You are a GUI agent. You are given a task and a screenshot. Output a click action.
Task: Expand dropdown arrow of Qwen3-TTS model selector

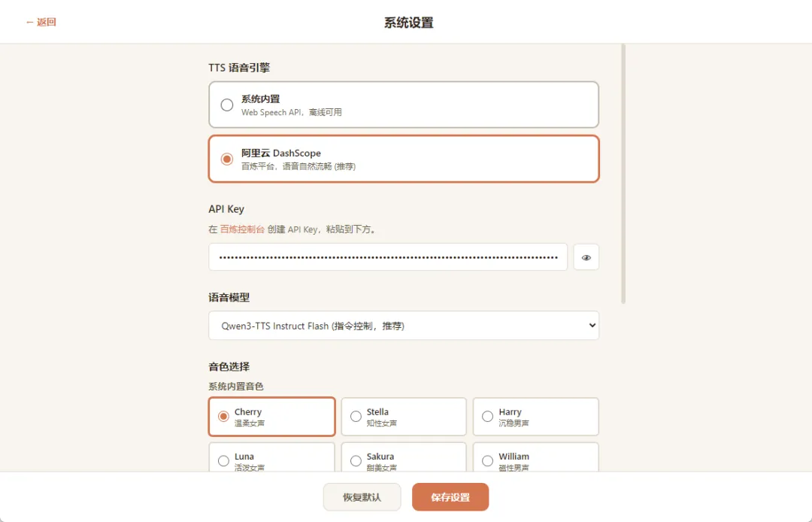(592, 326)
